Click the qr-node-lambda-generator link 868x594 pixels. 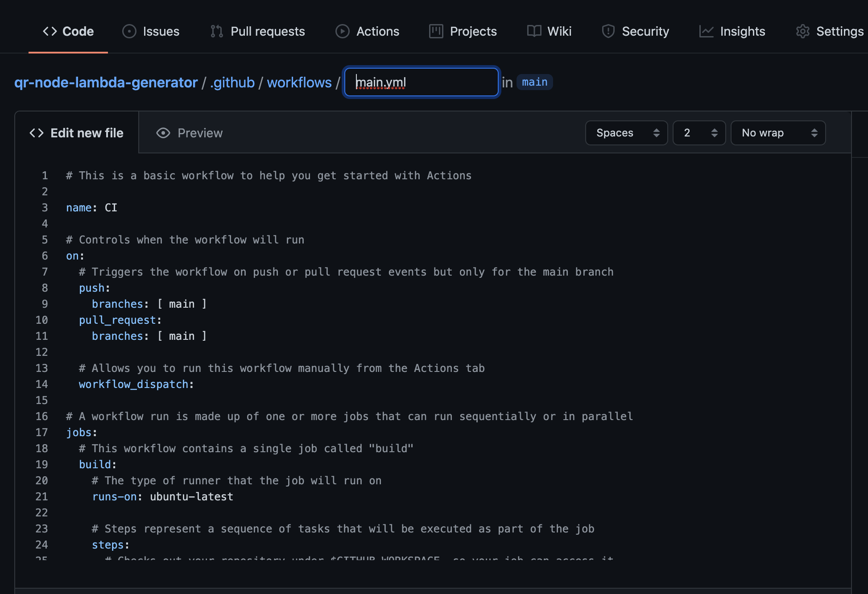pyautogui.click(x=105, y=82)
